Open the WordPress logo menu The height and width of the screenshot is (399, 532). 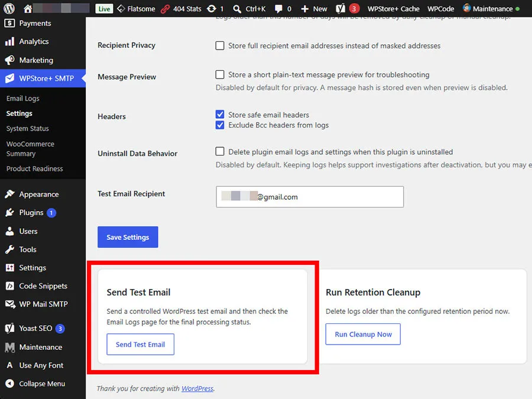pos(9,8)
